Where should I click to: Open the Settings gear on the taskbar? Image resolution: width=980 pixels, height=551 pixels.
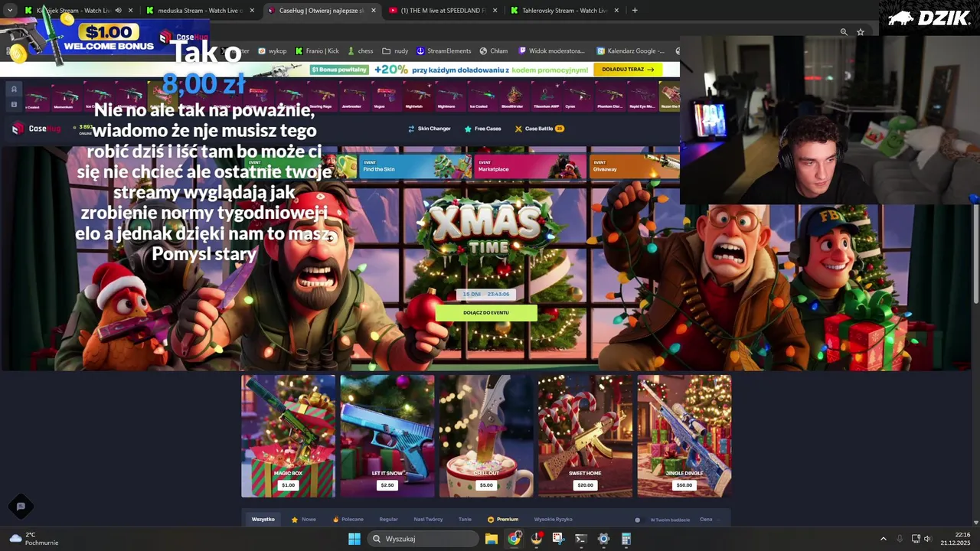click(x=603, y=539)
